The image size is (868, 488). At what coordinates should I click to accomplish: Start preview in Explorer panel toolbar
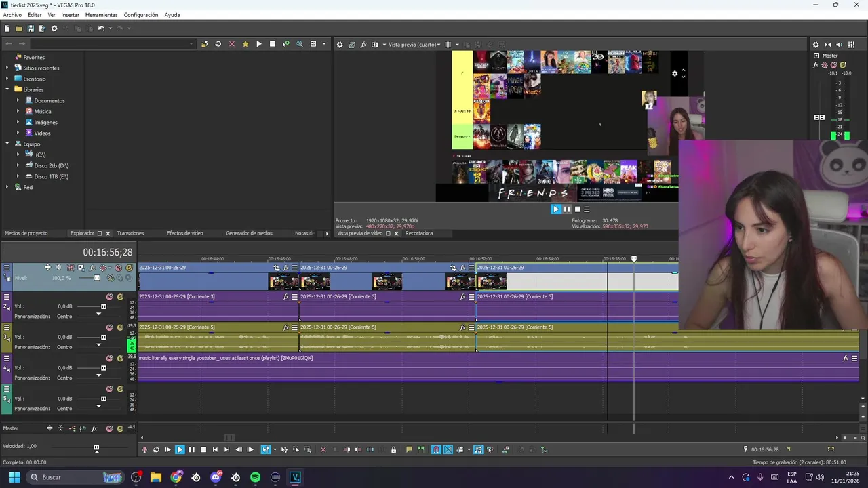click(x=258, y=44)
